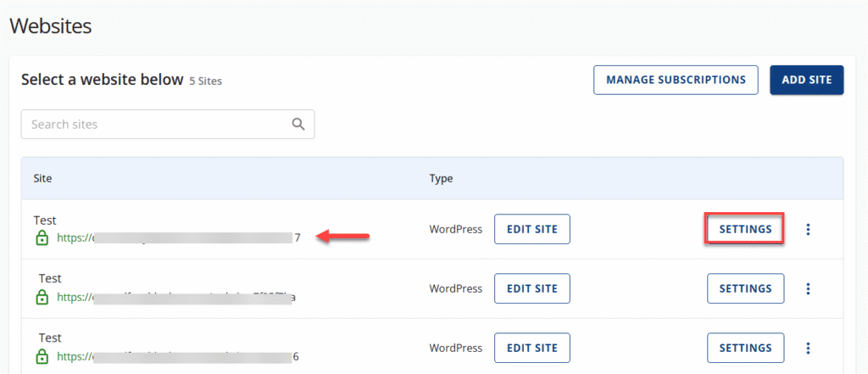Open the three-dot menu for the second site

808,288
